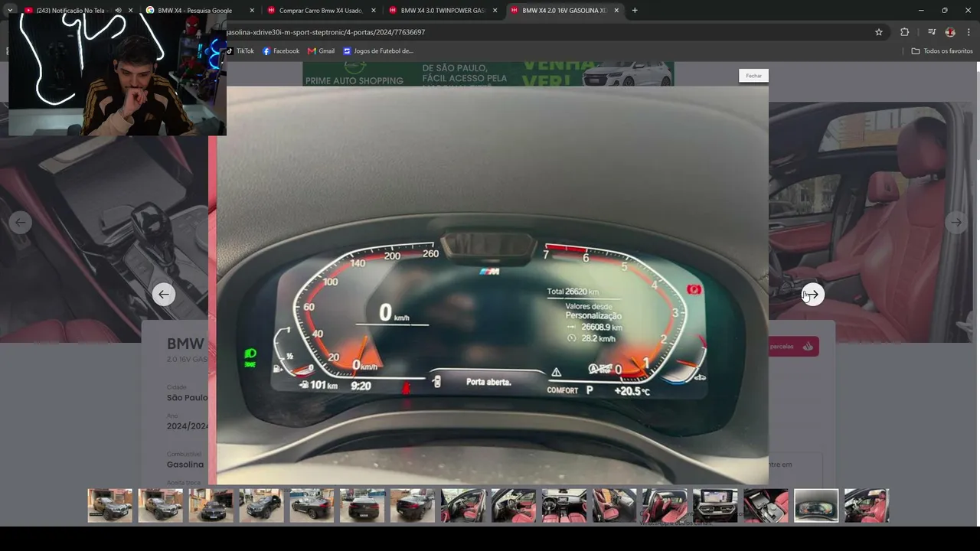This screenshot has height=551, width=980.
Task: Expand the Todos os favoritos folder
Action: click(942, 51)
